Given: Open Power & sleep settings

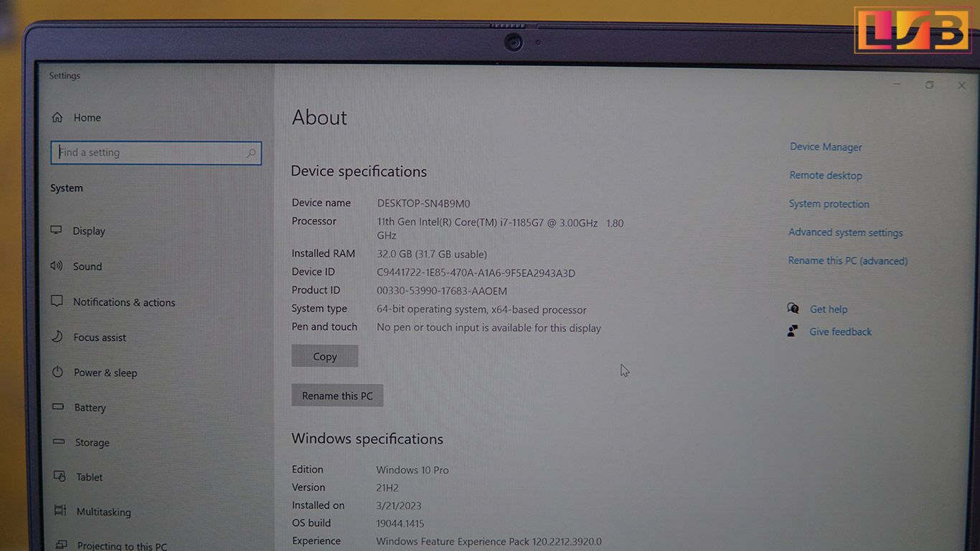Looking at the screenshot, I should click(105, 372).
